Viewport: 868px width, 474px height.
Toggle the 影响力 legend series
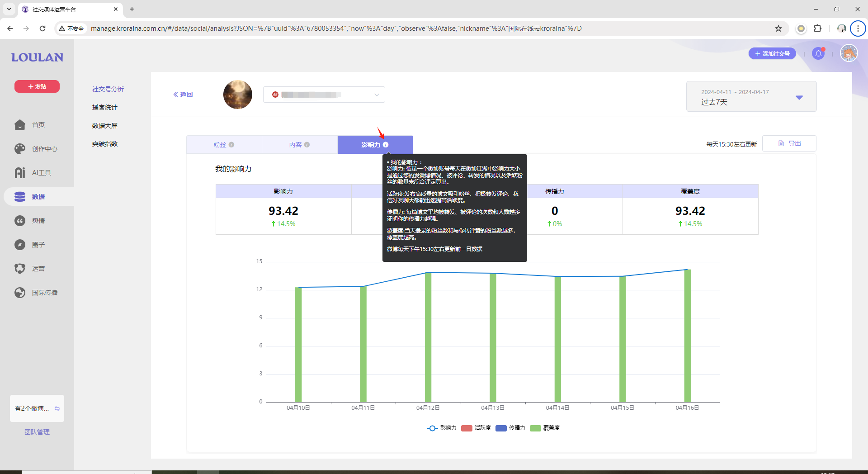[x=442, y=428]
